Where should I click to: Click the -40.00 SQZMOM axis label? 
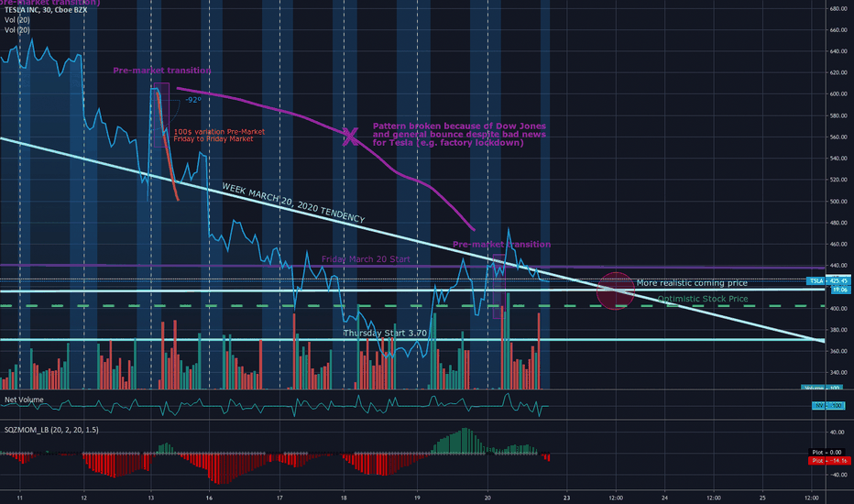click(837, 475)
